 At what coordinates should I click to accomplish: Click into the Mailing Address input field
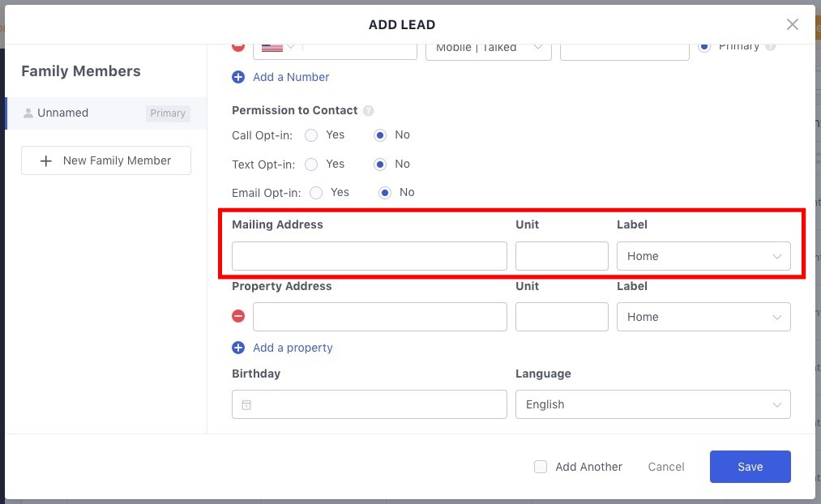369,256
